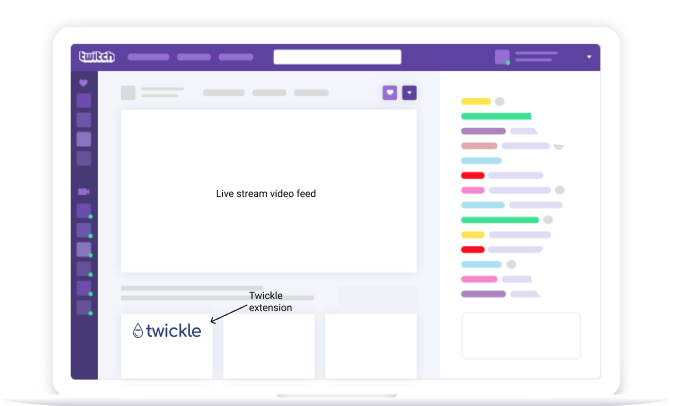Click the purple heart follow button above the video
The image size is (675, 406).
click(390, 93)
